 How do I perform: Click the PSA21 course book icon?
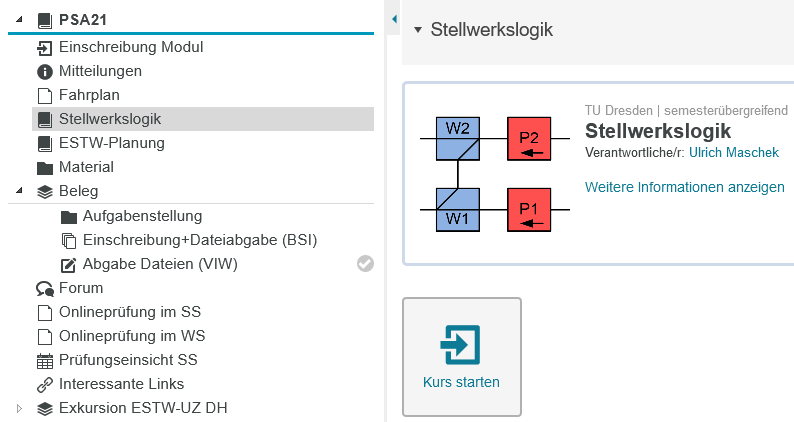pyautogui.click(x=45, y=20)
